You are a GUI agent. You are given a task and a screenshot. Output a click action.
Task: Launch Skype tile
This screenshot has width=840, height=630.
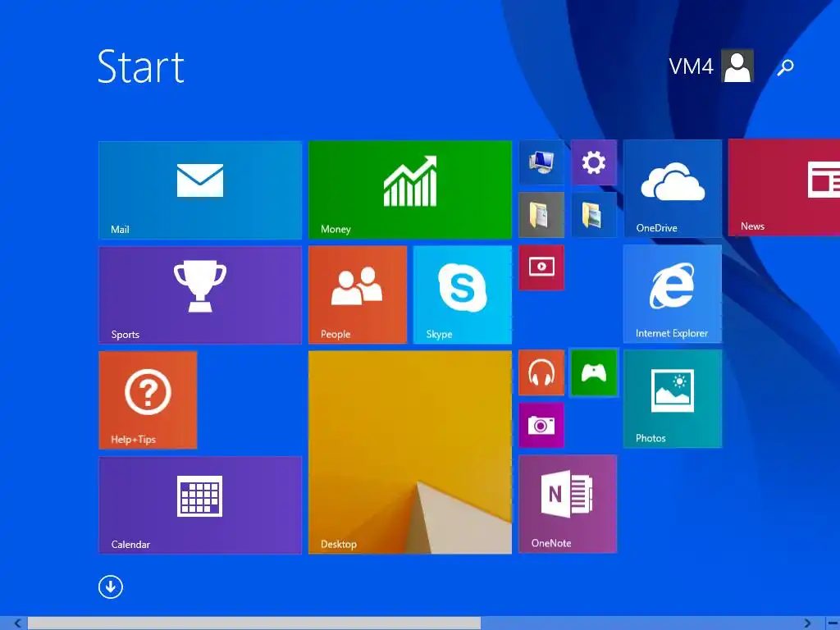pyautogui.click(x=463, y=294)
